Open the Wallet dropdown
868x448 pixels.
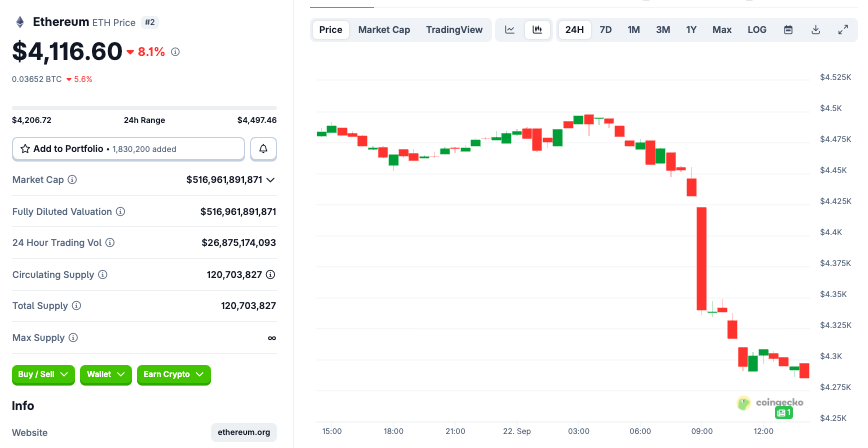click(x=106, y=374)
